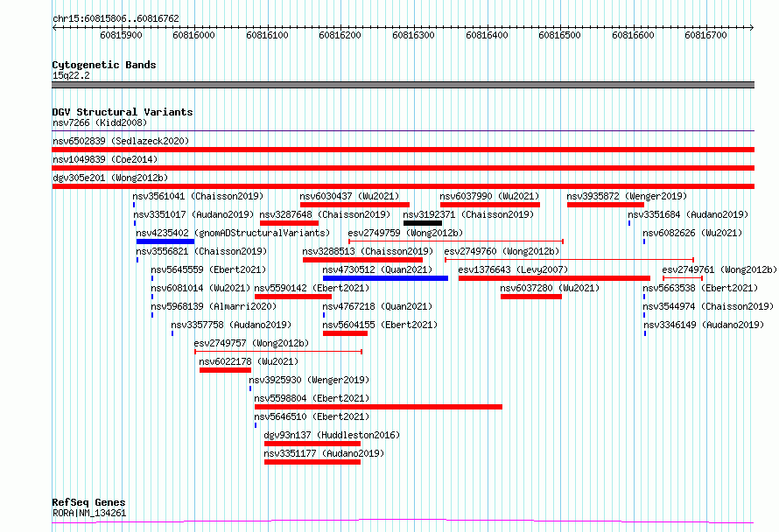This screenshot has height=532, width=779.
Task: Select nsv3556821 (Chaisson2019) variant label
Action: click(x=201, y=251)
